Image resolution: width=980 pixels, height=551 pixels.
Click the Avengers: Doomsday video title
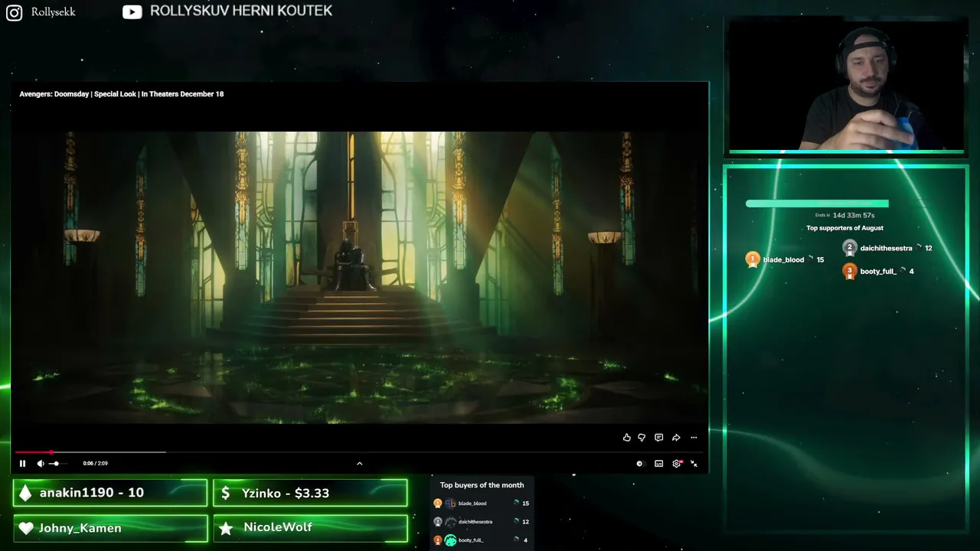pos(122,94)
